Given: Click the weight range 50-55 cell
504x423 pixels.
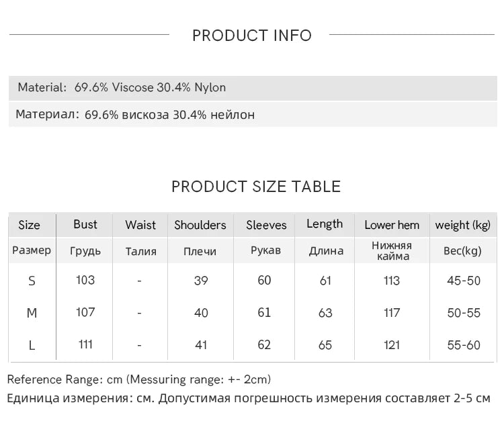Looking at the screenshot, I should 464,313.
